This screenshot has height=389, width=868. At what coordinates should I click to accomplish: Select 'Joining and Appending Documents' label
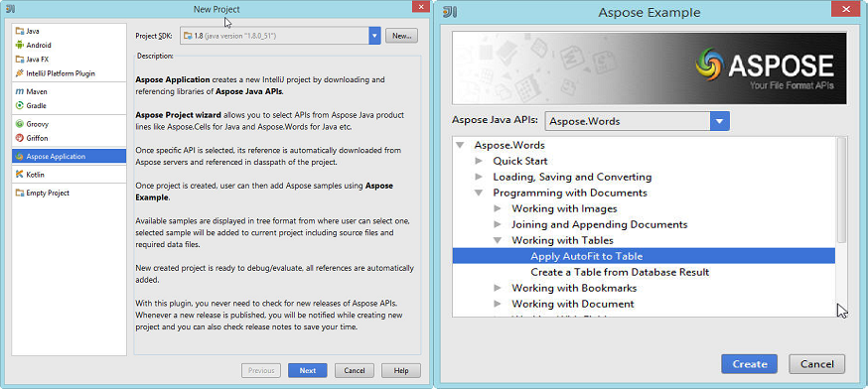600,224
